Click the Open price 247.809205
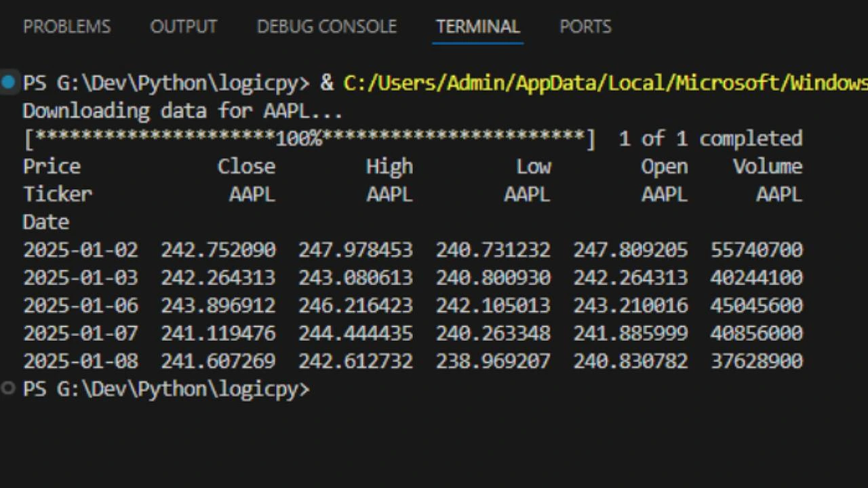This screenshot has height=488, width=868. point(630,249)
